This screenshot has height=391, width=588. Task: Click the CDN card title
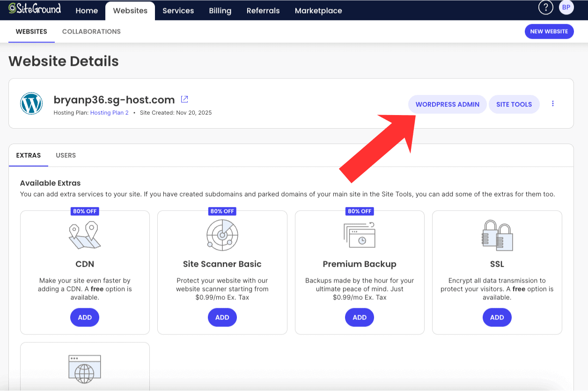click(x=85, y=264)
